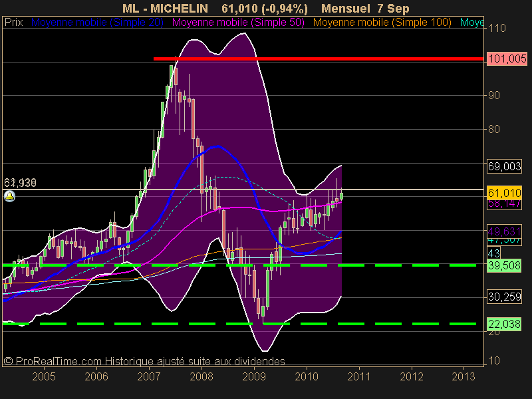532x399 pixels.
Task: Click the "2011" year on the time axis
Action: pos(359,376)
